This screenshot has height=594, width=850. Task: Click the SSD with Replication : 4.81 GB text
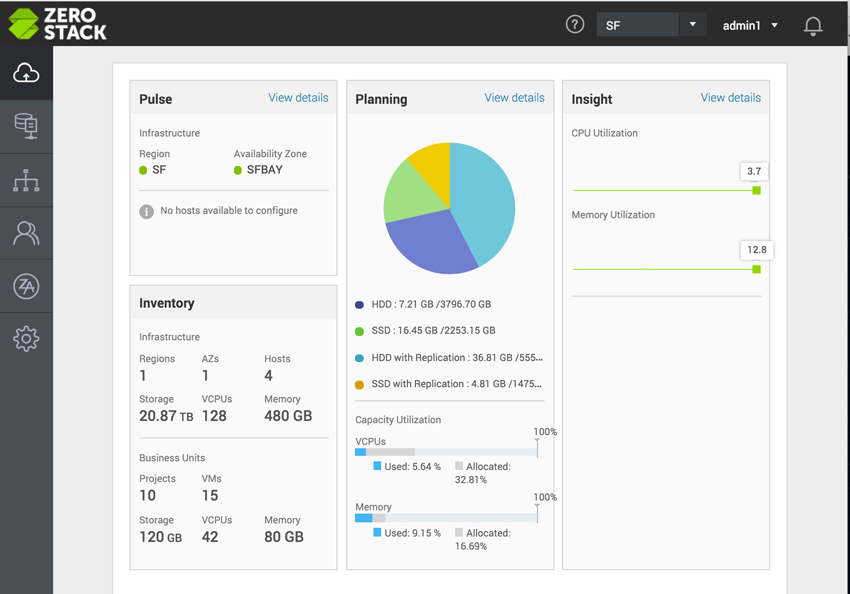[x=456, y=384]
